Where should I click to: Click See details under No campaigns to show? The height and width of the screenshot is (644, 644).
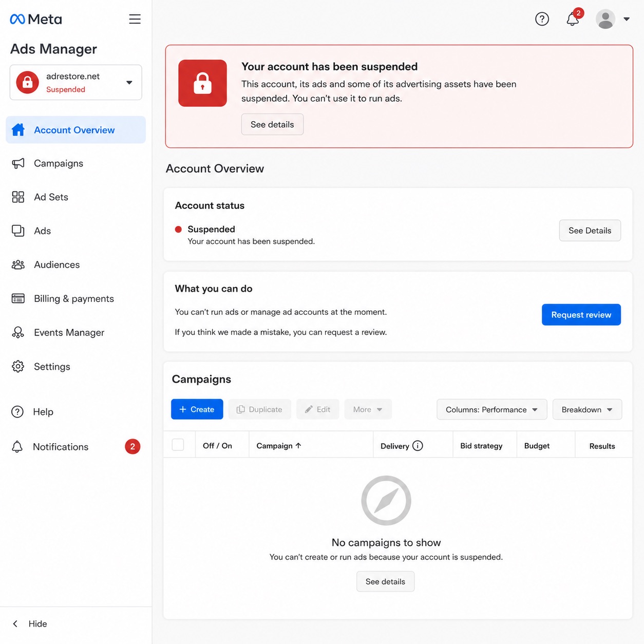coord(386,581)
